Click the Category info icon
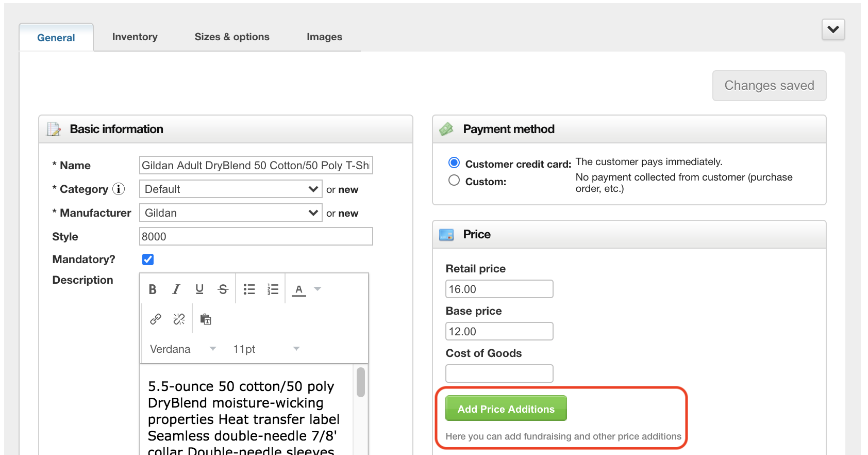This screenshot has width=868, height=455. (x=119, y=189)
